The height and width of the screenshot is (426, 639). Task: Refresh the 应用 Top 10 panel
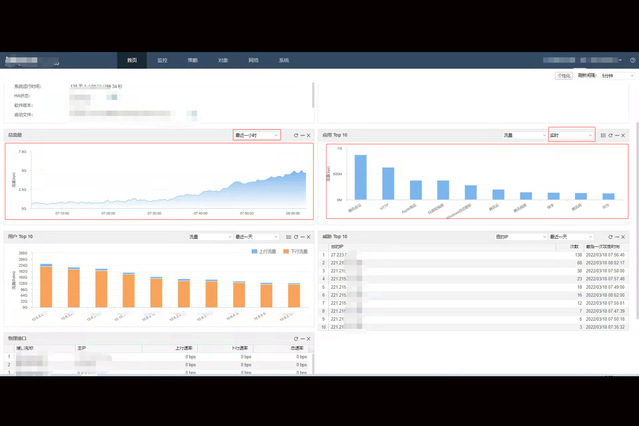click(610, 135)
